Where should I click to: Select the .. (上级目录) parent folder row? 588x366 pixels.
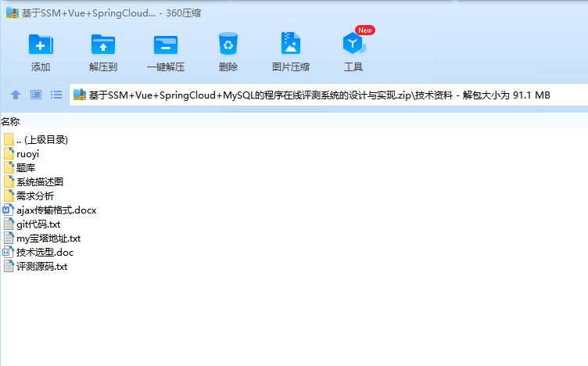click(x=36, y=140)
